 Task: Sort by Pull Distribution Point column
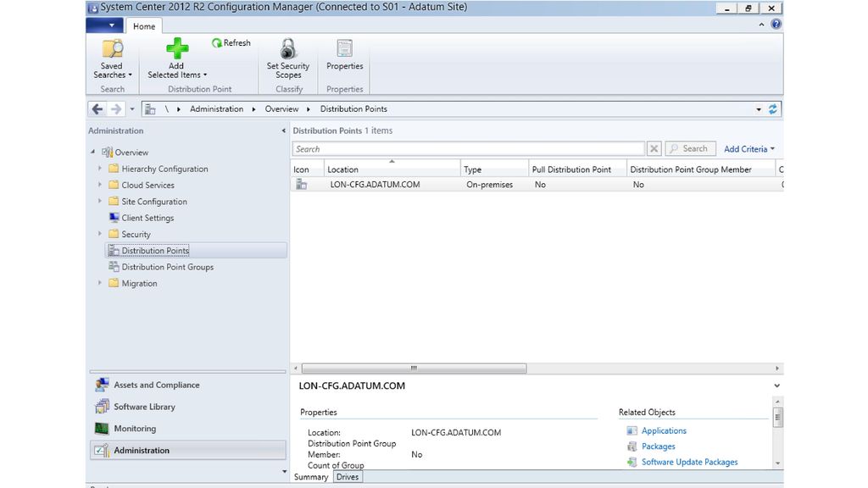(577, 169)
